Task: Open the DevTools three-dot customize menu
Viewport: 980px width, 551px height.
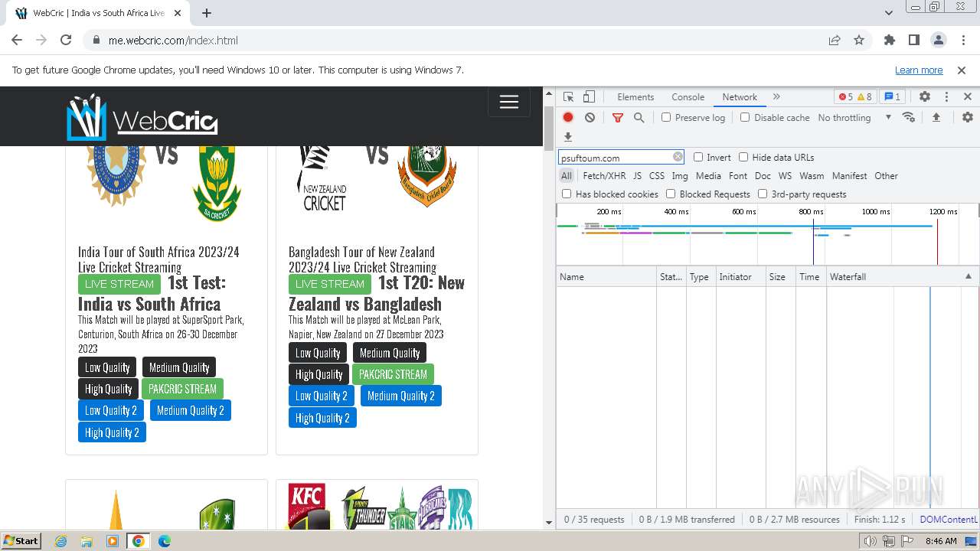Action: tap(946, 97)
